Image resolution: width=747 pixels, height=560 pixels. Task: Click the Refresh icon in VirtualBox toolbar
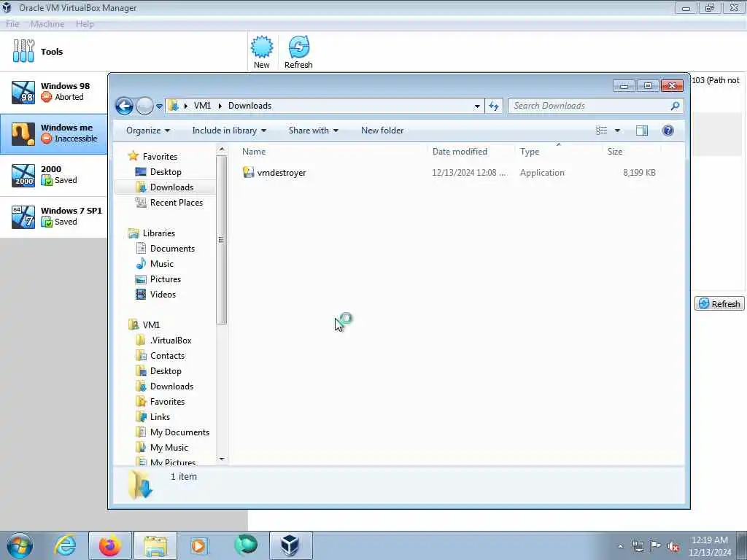(298, 52)
